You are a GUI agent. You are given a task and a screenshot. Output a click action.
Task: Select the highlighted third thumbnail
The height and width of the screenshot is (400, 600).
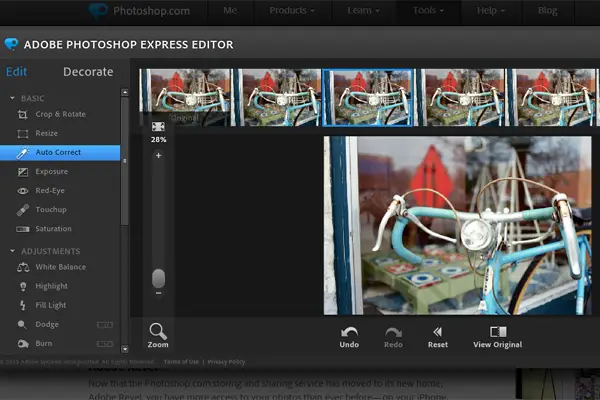(x=368, y=97)
